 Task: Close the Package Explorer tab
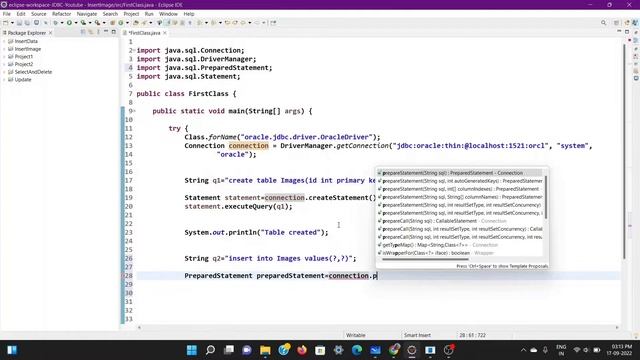click(51, 33)
